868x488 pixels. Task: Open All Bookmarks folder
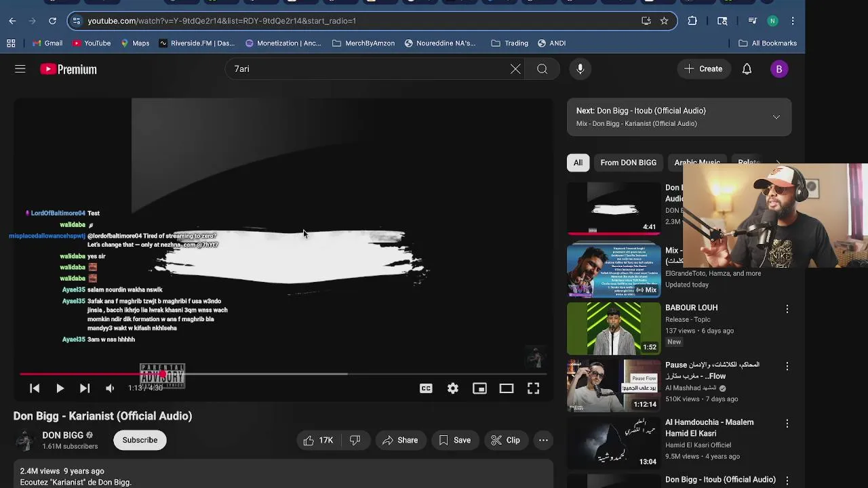[x=768, y=43]
